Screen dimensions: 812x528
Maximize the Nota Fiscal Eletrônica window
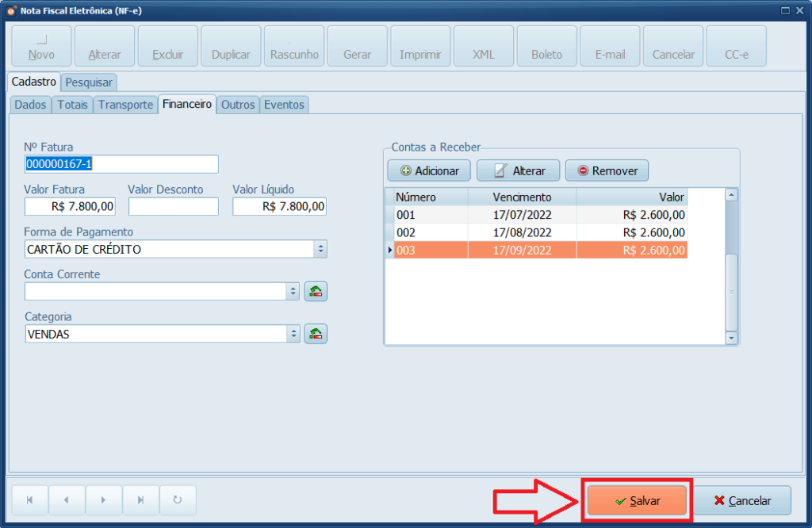(x=785, y=10)
